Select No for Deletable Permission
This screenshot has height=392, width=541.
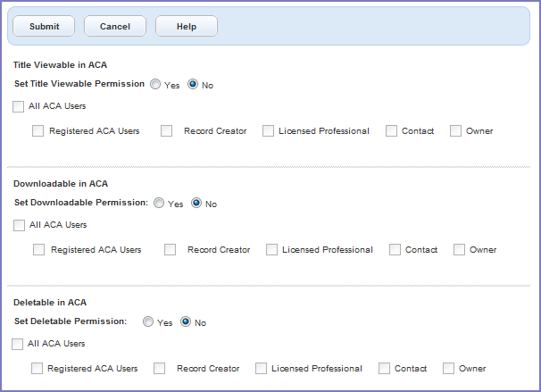(x=186, y=322)
